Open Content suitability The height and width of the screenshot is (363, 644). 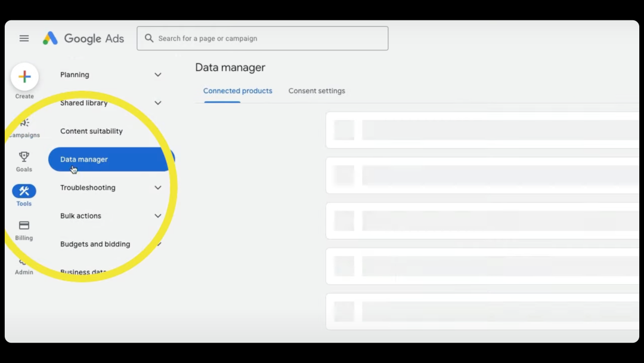91,131
